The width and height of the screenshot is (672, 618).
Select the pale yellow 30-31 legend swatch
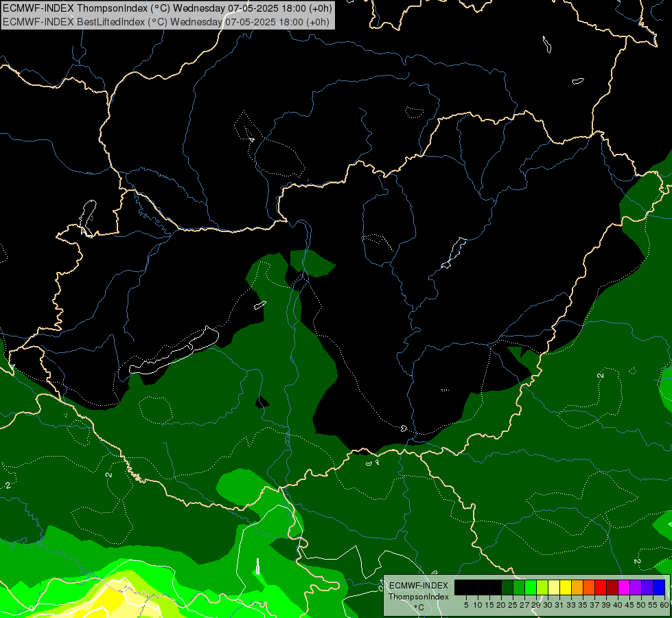click(x=554, y=587)
